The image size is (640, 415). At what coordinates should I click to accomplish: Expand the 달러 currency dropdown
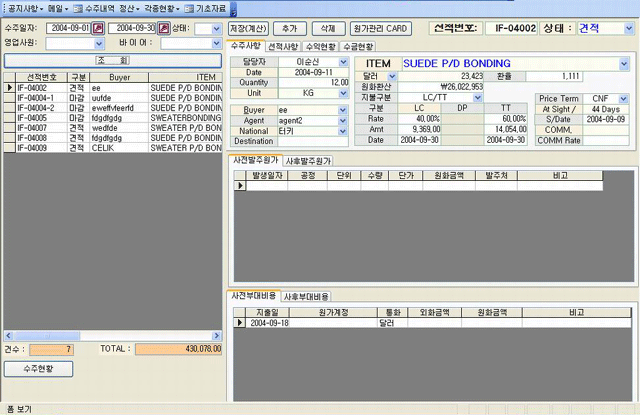(x=392, y=76)
